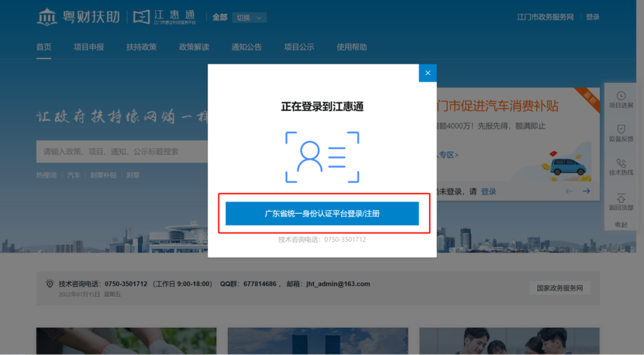Click the date 2022年07月15日 星期五
Screen dimensions: 644x355
click(x=89, y=295)
